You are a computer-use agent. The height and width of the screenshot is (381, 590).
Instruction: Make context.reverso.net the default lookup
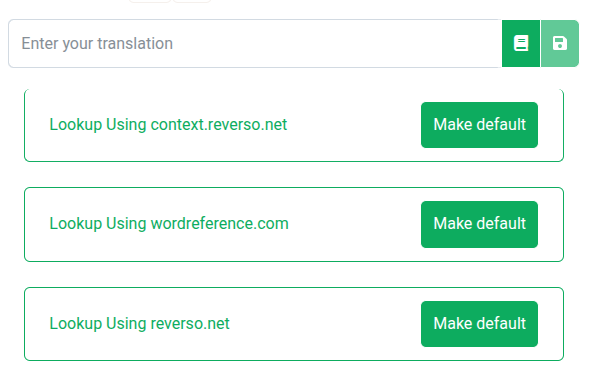click(479, 125)
